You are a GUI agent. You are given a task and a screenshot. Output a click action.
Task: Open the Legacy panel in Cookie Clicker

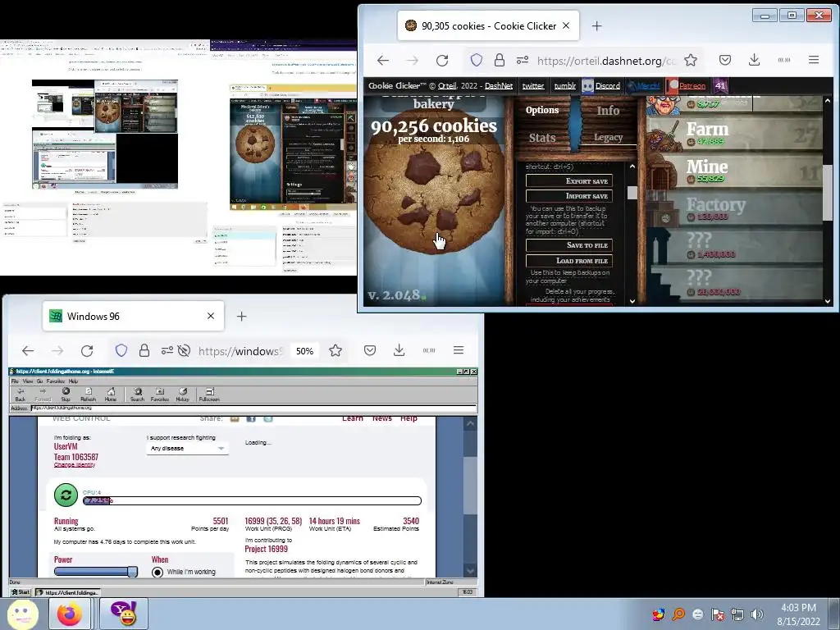coord(608,137)
